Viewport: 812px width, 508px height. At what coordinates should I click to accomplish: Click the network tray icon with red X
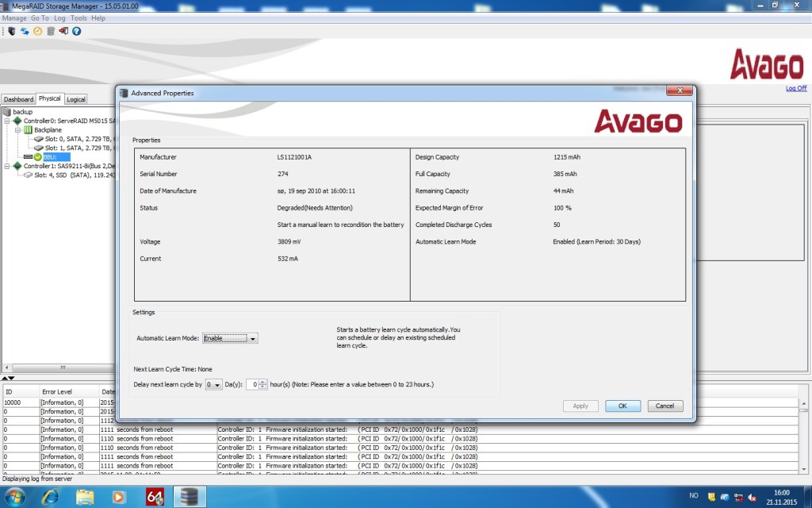tap(738, 498)
